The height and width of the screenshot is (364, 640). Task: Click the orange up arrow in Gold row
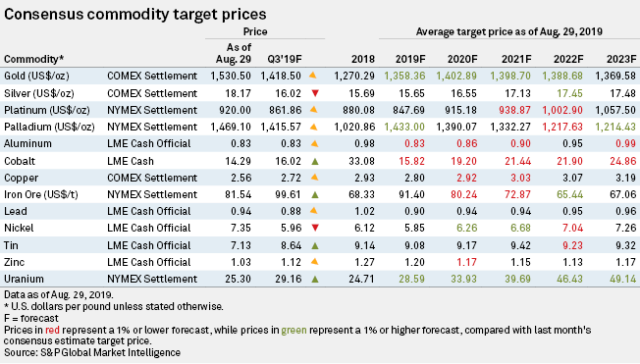313,76
